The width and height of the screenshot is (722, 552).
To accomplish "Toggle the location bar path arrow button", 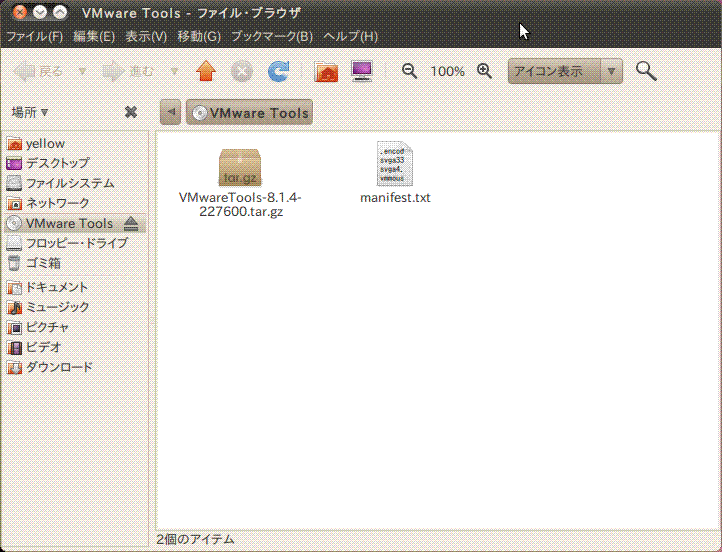I will click(170, 112).
